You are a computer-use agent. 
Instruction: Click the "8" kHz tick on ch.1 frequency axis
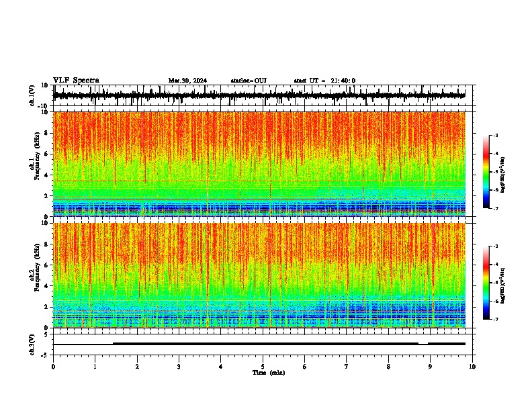point(46,133)
